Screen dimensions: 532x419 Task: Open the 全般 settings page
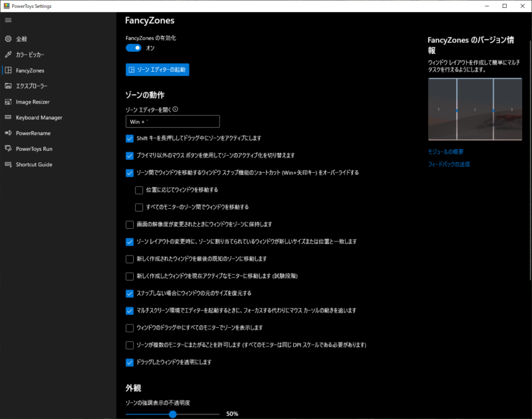pyautogui.click(x=58, y=39)
